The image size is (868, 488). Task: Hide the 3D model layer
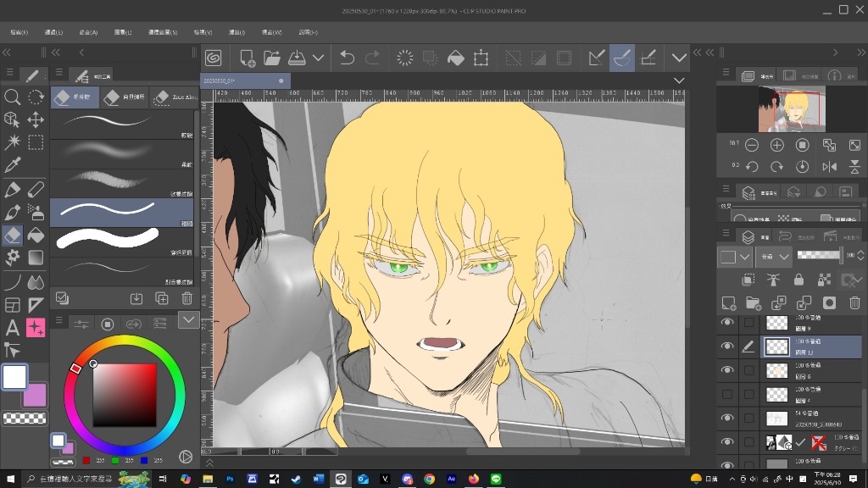727,441
